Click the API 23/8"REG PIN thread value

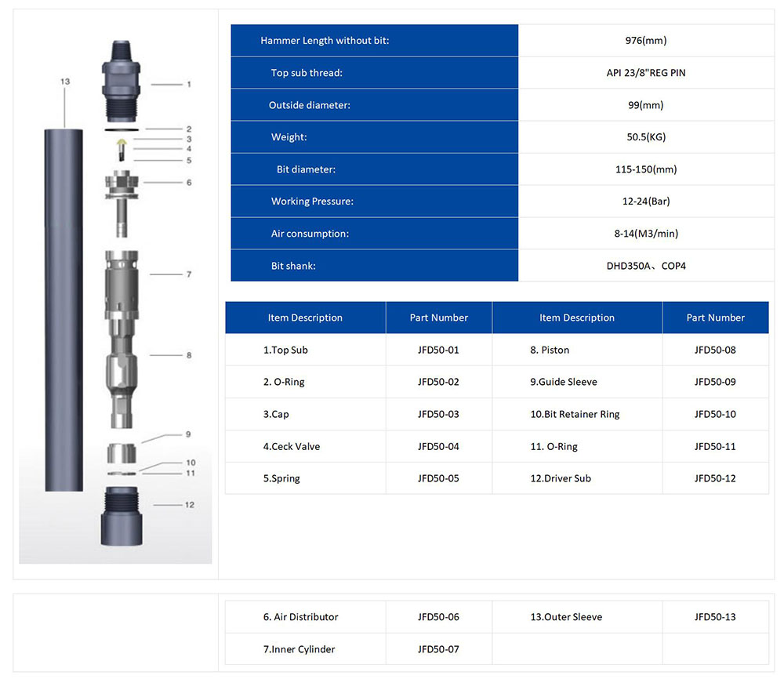645,73
